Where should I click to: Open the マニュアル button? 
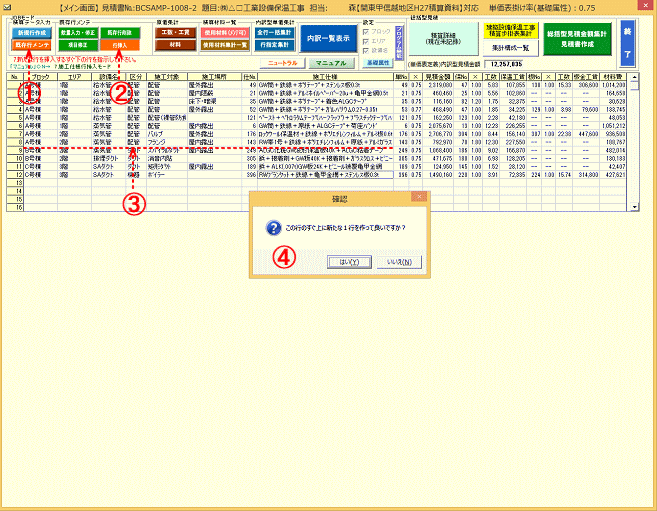(x=331, y=63)
